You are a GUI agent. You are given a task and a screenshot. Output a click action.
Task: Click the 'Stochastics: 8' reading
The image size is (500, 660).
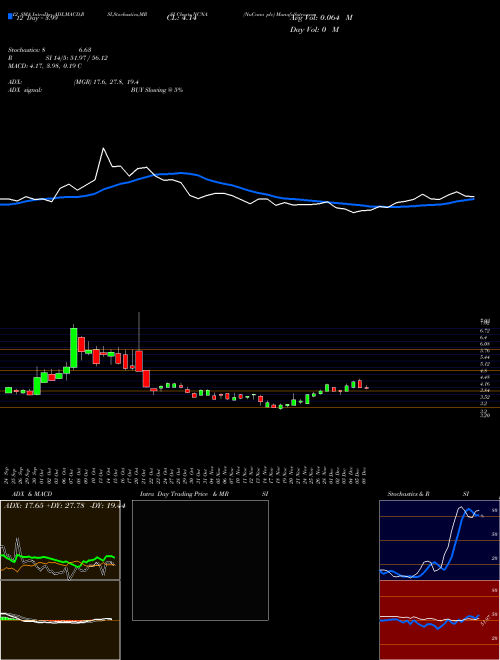tap(26, 50)
